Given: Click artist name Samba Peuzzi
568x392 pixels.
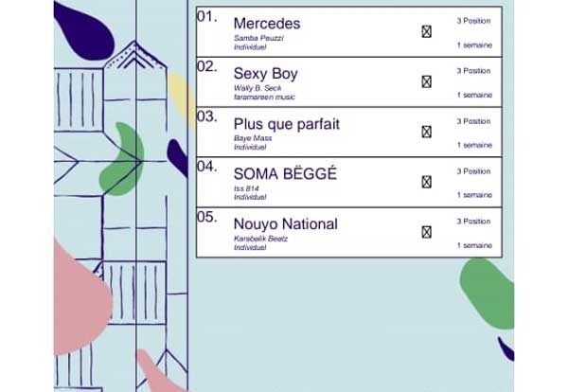Looking at the screenshot, I should pyautogui.click(x=258, y=38).
